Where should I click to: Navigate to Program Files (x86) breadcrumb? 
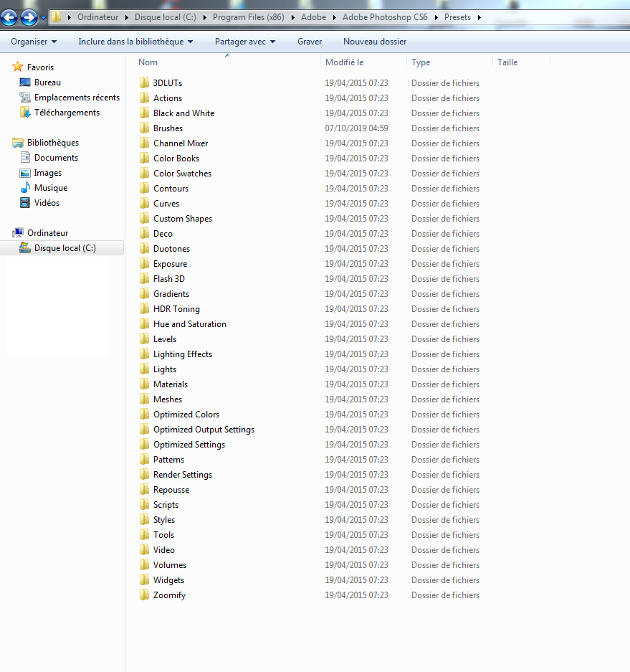(249, 17)
